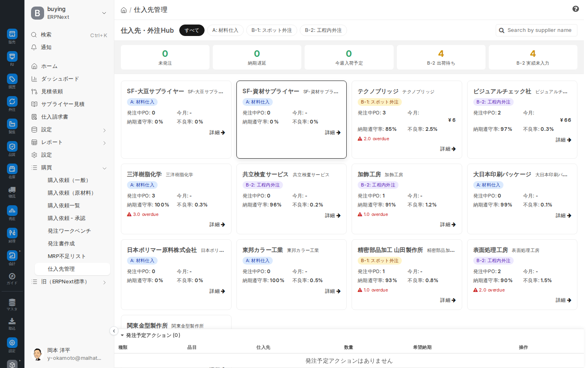
Task: Open the 在庫 box icon
Action: tap(12, 169)
